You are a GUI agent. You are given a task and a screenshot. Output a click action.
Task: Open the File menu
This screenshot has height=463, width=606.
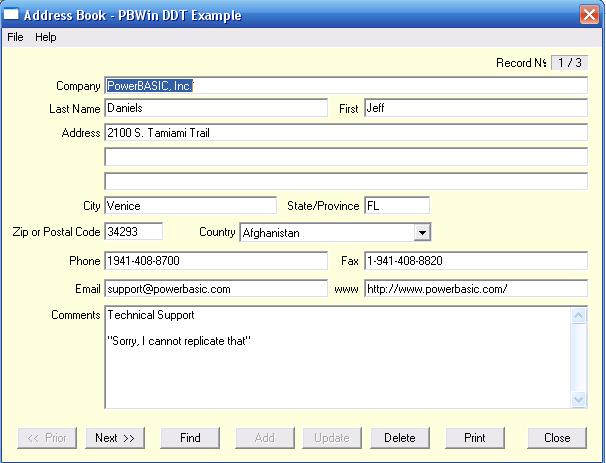coord(15,37)
